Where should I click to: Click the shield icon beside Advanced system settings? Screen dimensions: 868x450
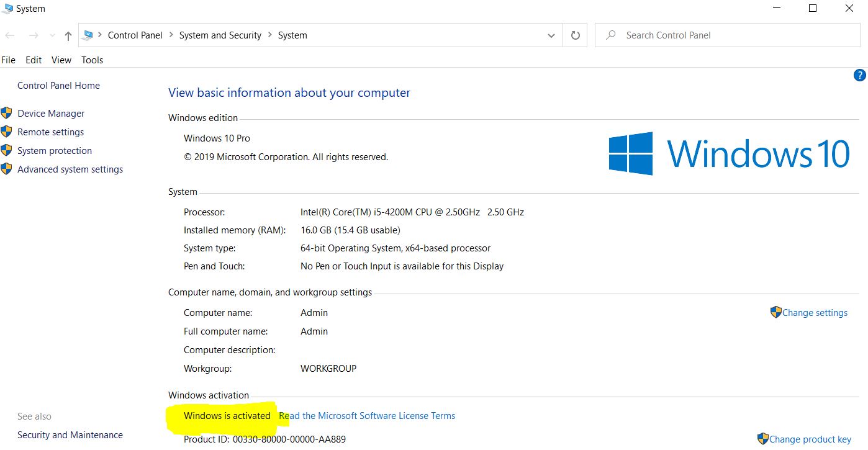coord(6,169)
